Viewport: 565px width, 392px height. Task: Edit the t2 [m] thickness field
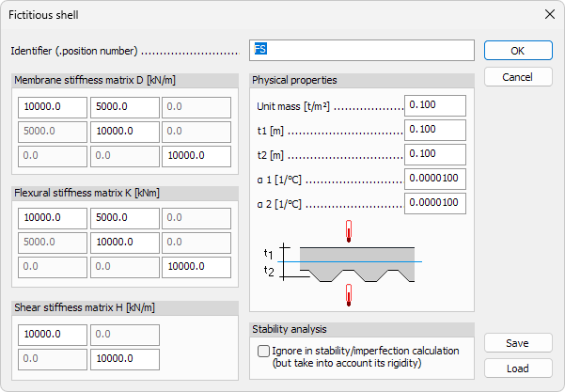[x=435, y=154]
